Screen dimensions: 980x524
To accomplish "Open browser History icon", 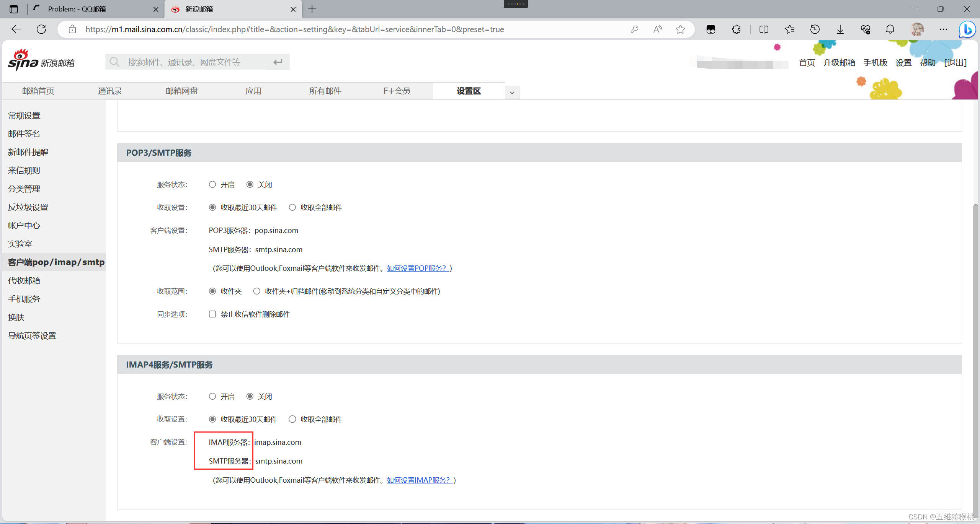I will [815, 29].
